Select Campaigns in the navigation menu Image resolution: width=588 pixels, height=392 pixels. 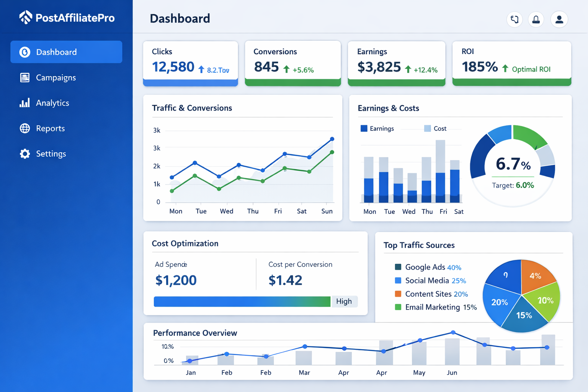[x=56, y=77]
